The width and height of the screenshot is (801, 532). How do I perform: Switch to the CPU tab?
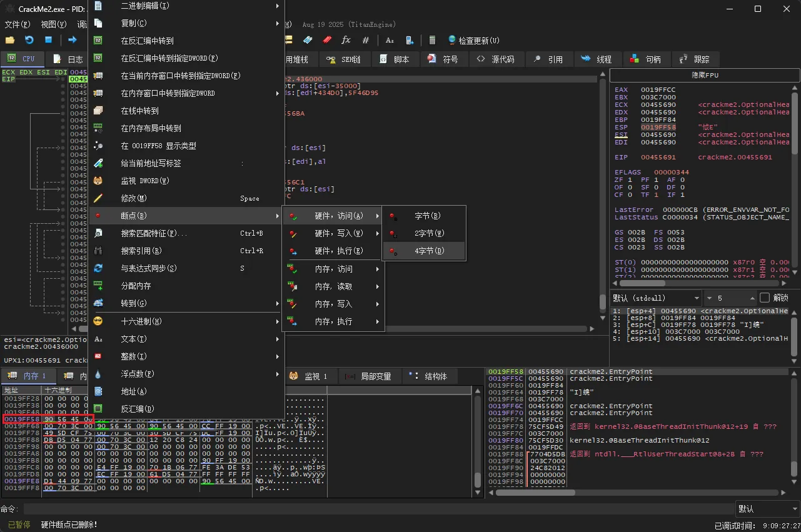coord(23,59)
